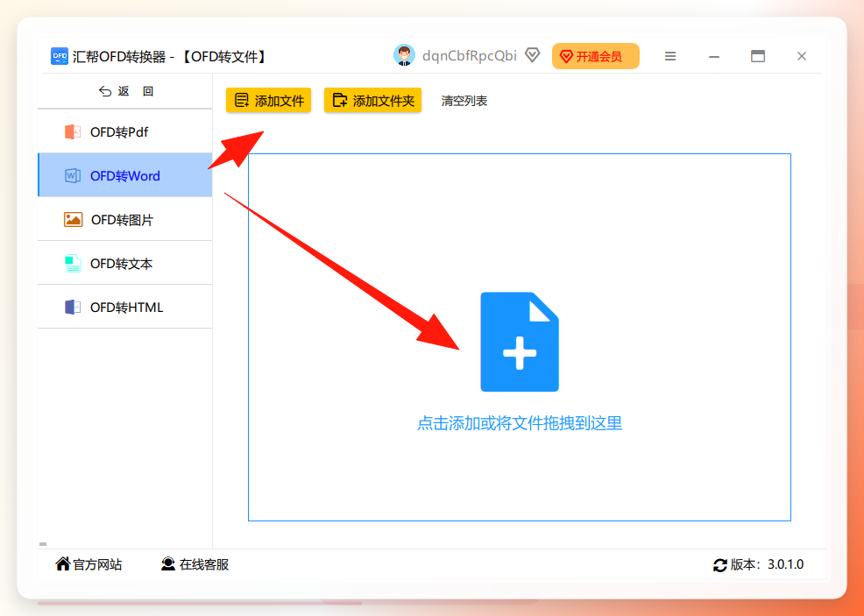Viewport: 864px width, 616px height.
Task: Click the back arrow icon beside 返回
Action: (x=104, y=91)
